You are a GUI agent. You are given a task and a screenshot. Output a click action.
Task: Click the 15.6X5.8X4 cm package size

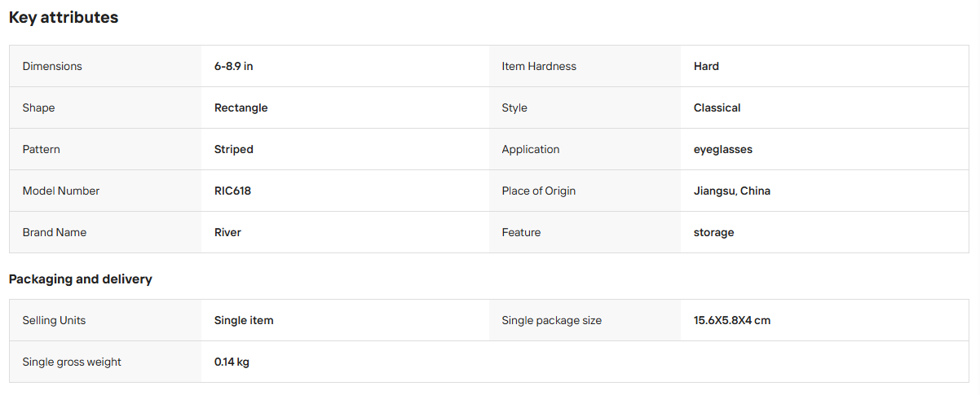[x=732, y=320]
